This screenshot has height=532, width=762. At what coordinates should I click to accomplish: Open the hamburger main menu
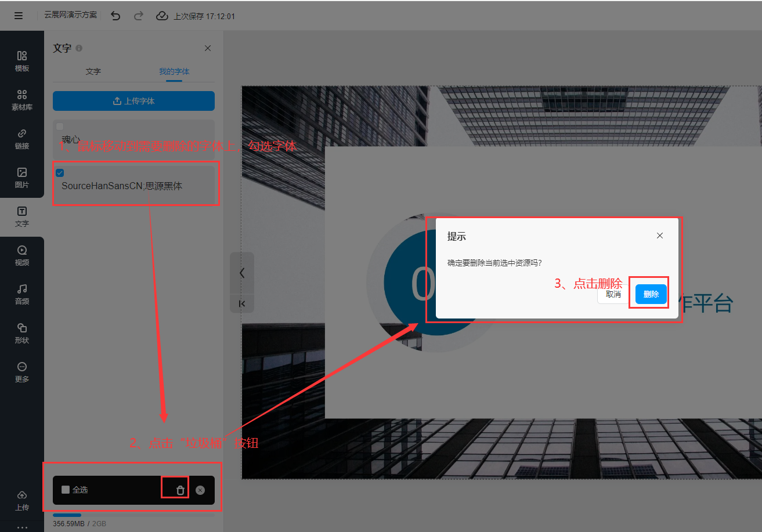pos(19,16)
